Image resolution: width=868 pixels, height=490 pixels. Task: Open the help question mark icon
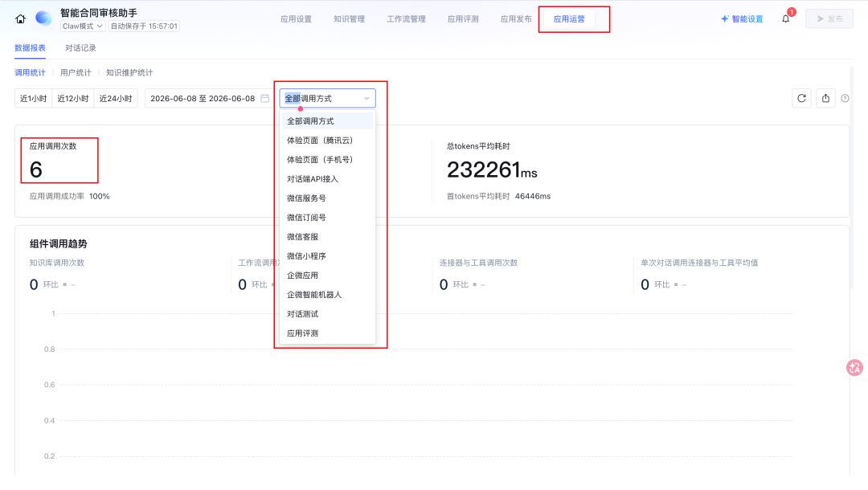point(845,99)
